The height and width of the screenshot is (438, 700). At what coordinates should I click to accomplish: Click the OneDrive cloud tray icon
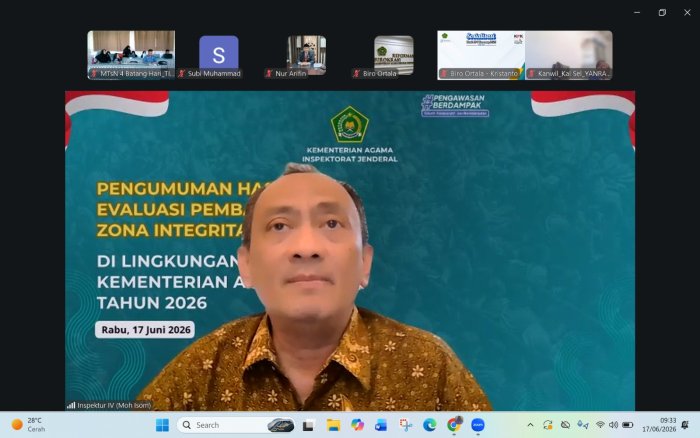pyautogui.click(x=565, y=425)
